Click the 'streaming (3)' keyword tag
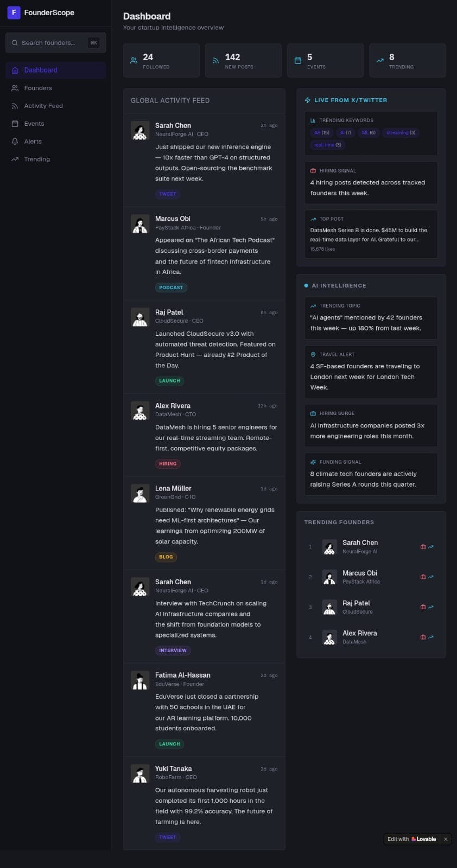 tap(401, 132)
